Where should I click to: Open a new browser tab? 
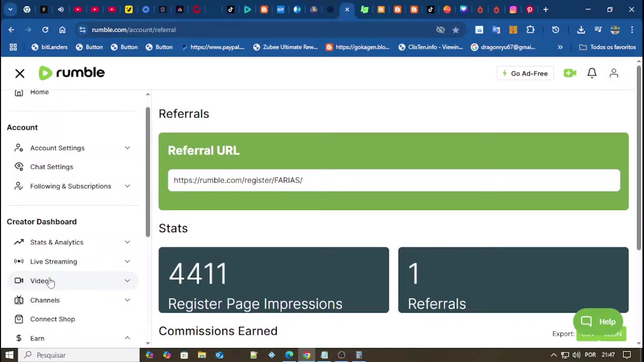(545, 10)
